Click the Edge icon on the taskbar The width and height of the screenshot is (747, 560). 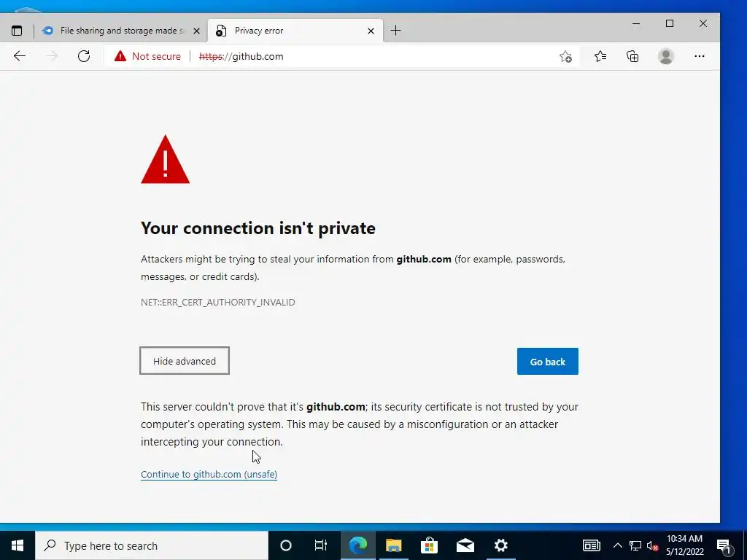point(357,545)
